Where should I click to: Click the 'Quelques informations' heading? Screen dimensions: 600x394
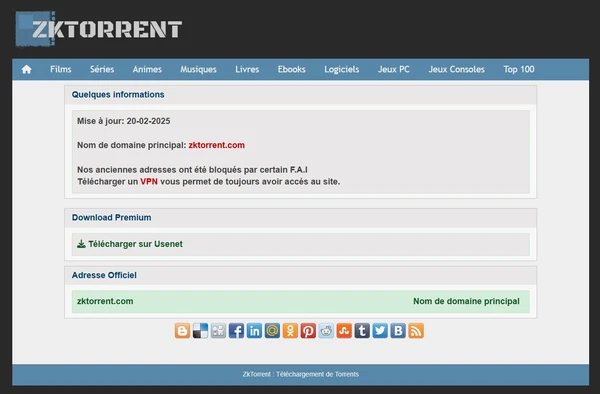pos(118,94)
